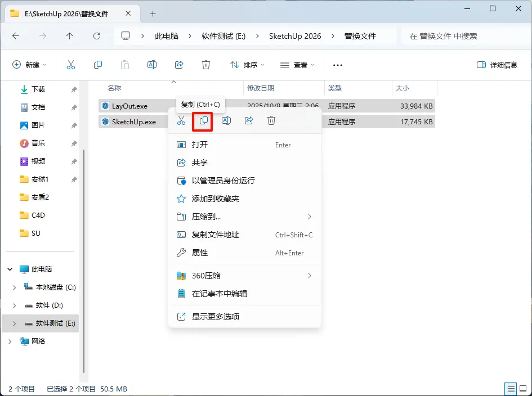Click the toolbar Paste icon
The height and width of the screenshot is (396, 532).
125,65
